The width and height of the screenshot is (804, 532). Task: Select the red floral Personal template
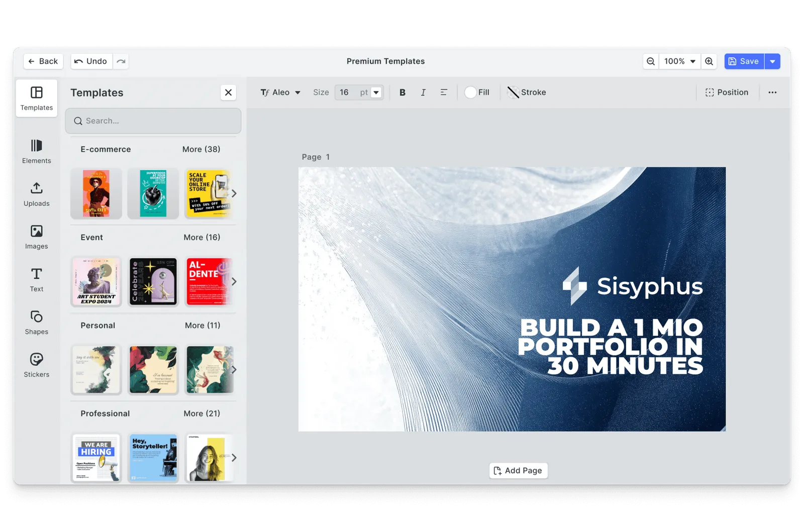pos(153,370)
